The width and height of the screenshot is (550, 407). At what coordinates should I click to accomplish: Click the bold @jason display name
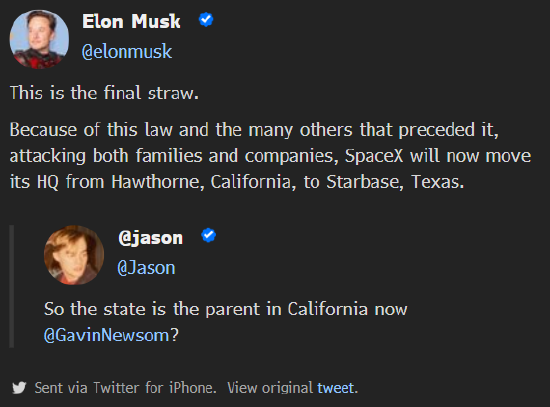point(150,238)
